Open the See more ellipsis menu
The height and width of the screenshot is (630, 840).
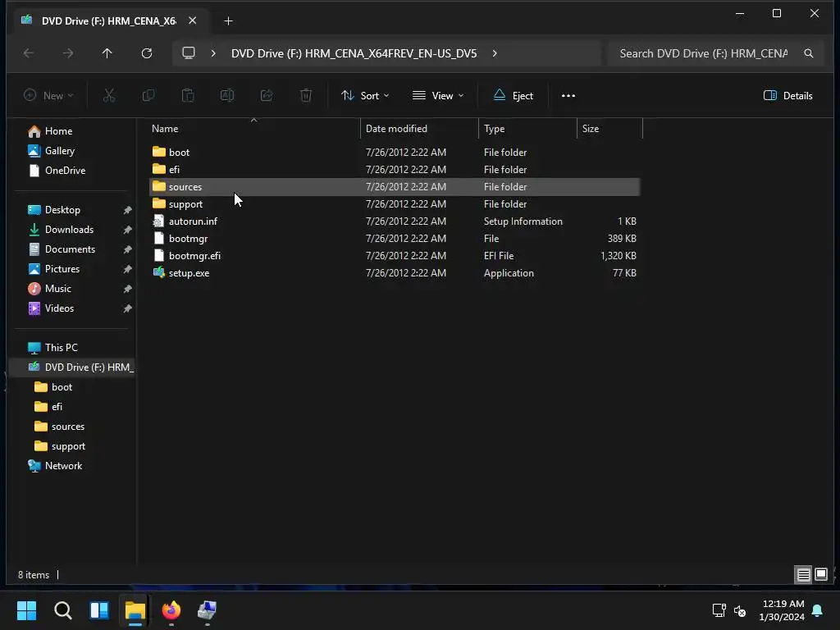pyautogui.click(x=568, y=95)
